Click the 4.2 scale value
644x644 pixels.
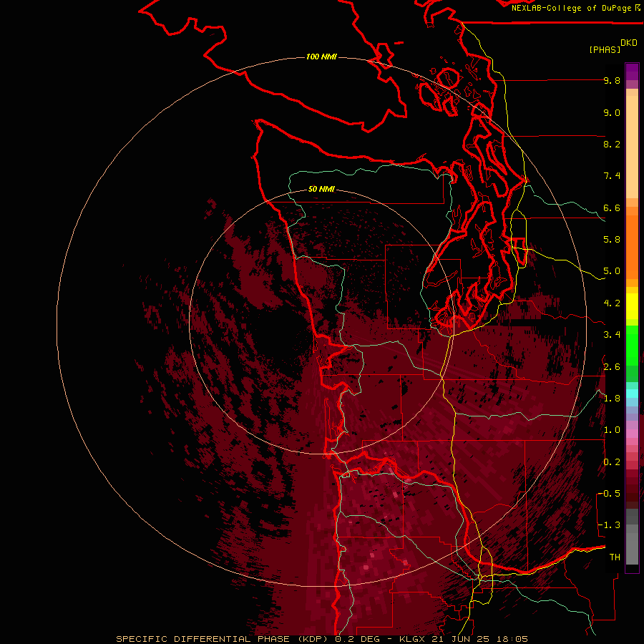pyautogui.click(x=612, y=303)
